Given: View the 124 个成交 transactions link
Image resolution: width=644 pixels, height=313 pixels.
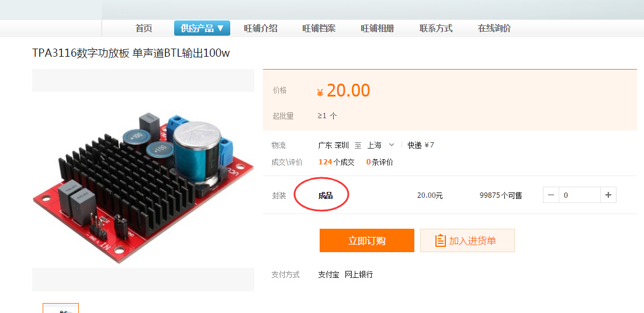Looking at the screenshot, I should [x=337, y=162].
